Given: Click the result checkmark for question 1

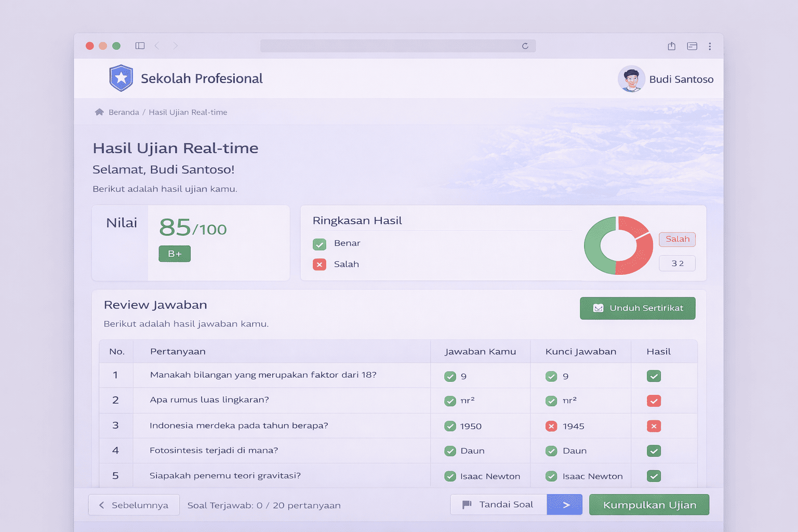Looking at the screenshot, I should [654, 376].
